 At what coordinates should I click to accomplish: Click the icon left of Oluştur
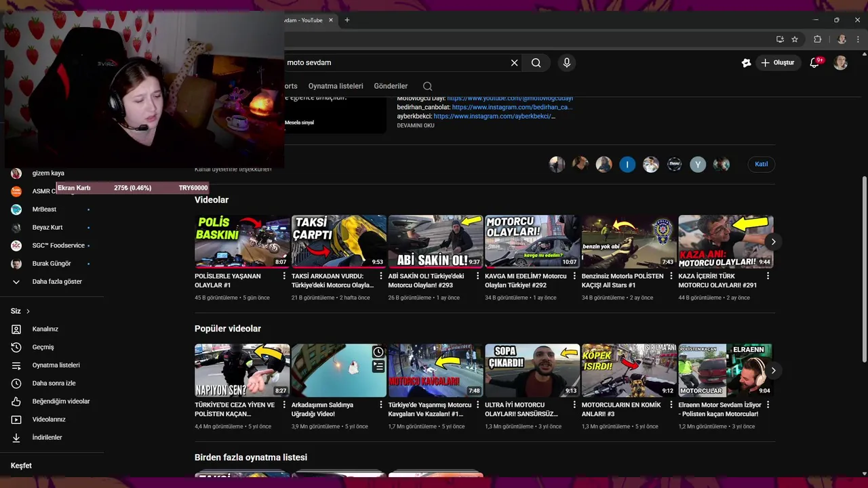point(746,62)
